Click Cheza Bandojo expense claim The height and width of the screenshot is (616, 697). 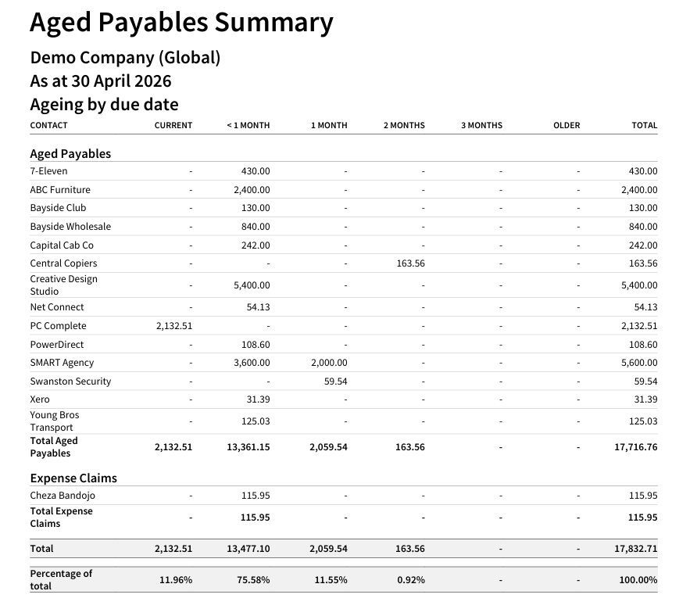63,496
